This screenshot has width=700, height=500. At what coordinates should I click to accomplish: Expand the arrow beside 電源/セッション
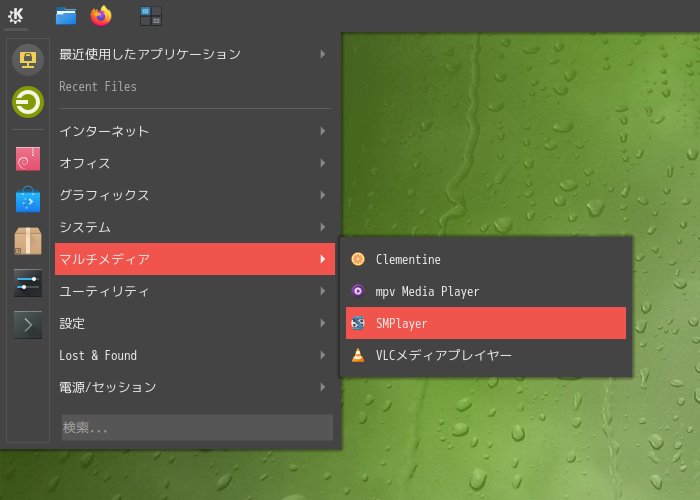323,387
